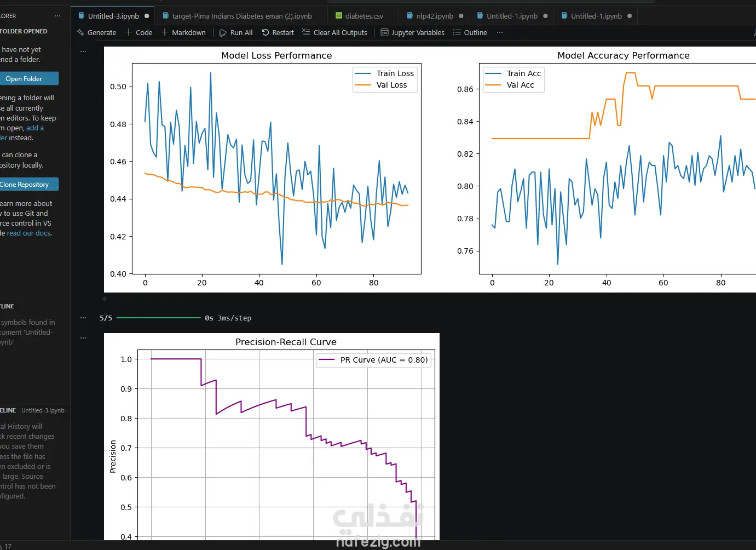The width and height of the screenshot is (756, 550).
Task: Open the Jupyter Variables panel
Action: (412, 32)
